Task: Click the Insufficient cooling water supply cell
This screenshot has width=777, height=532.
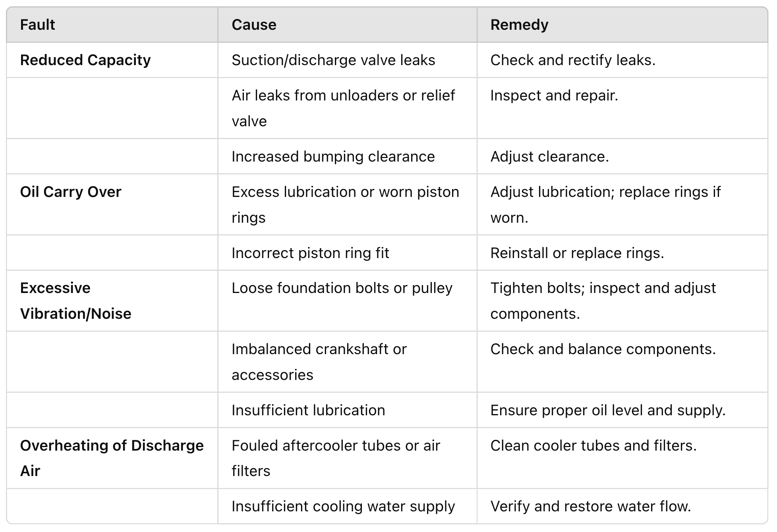Action: [x=347, y=506]
